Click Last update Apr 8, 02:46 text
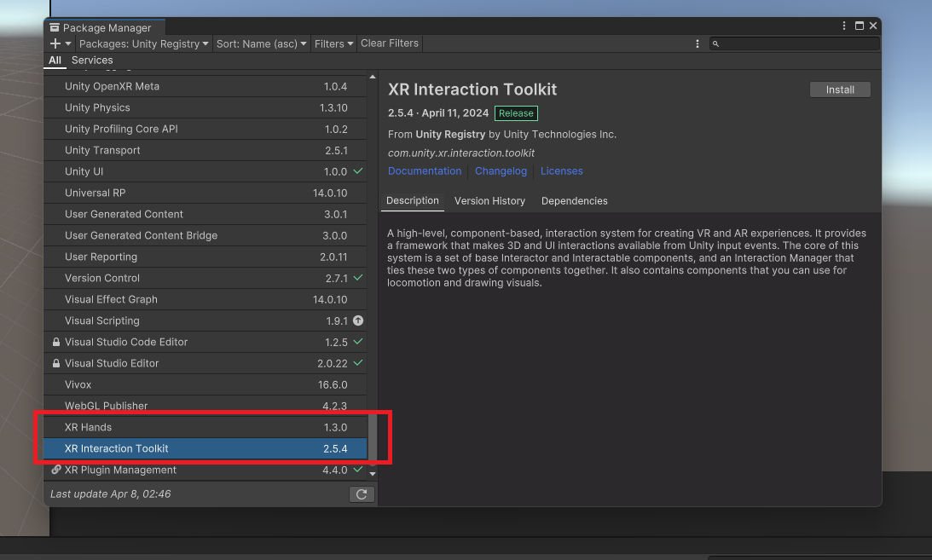This screenshot has width=932, height=560. pyautogui.click(x=111, y=494)
